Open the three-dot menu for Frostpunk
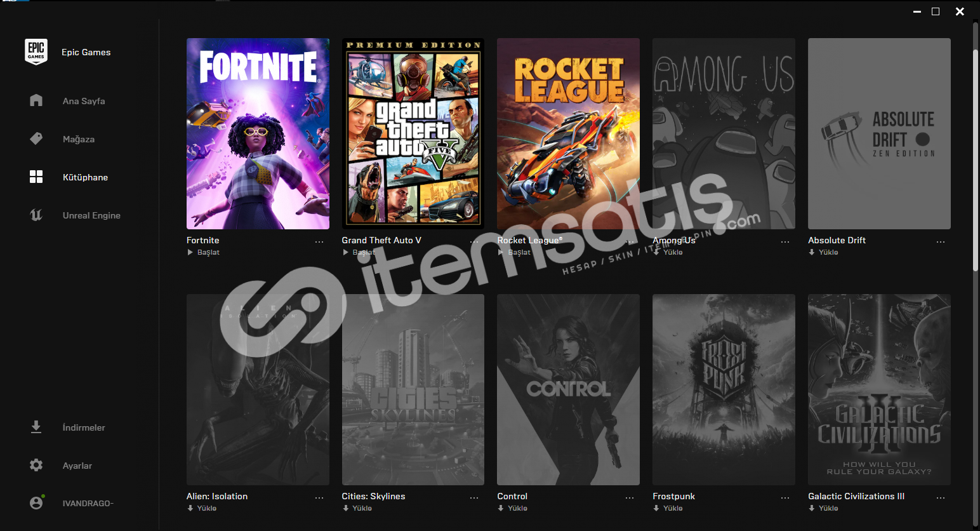Viewport: 980px width, 531px height. (785, 498)
